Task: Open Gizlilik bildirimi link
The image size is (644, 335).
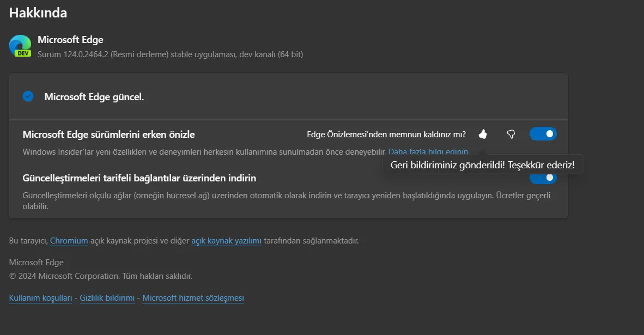Action: [107, 298]
